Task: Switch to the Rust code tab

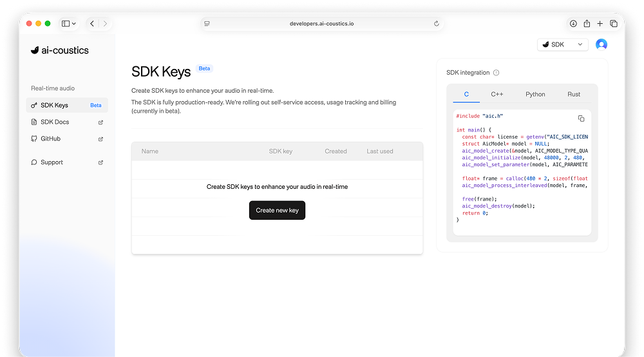Action: click(574, 94)
